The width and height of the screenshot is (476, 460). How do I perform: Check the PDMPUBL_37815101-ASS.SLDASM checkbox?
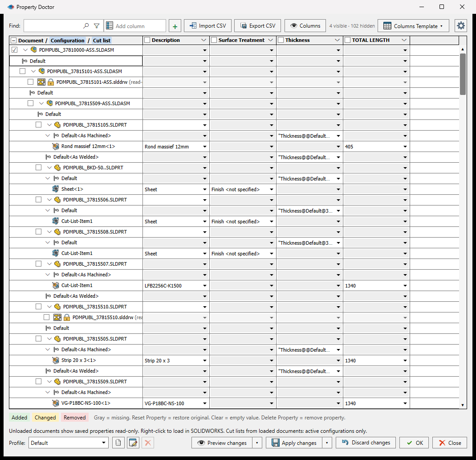coord(22,71)
